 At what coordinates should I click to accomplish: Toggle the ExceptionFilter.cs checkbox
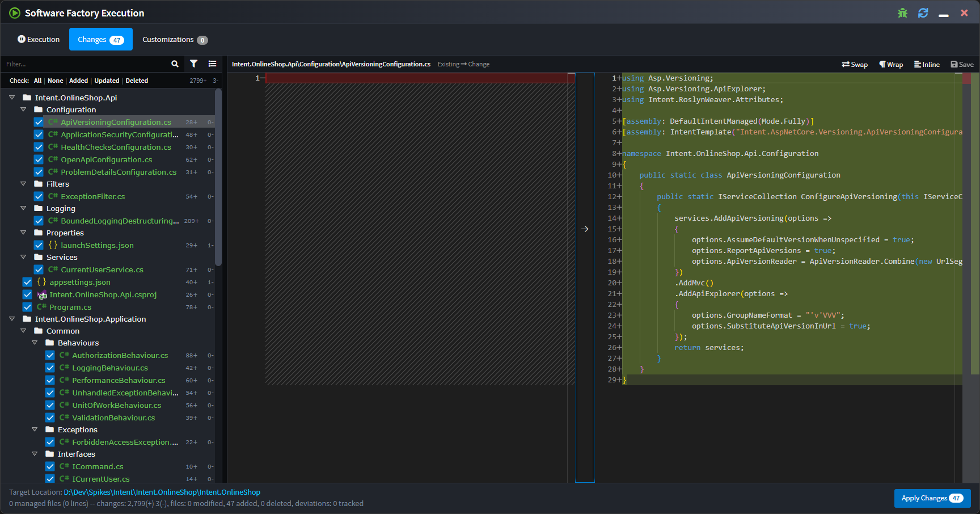39,196
